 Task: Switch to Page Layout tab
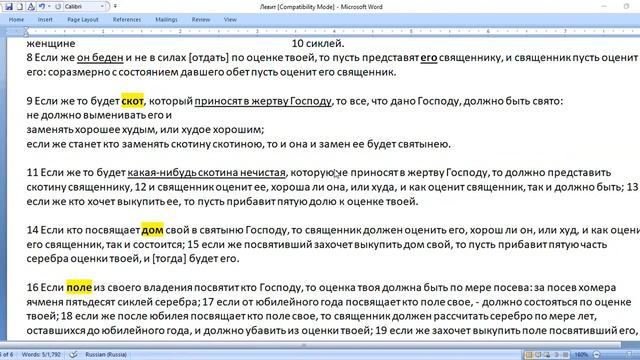point(83,20)
